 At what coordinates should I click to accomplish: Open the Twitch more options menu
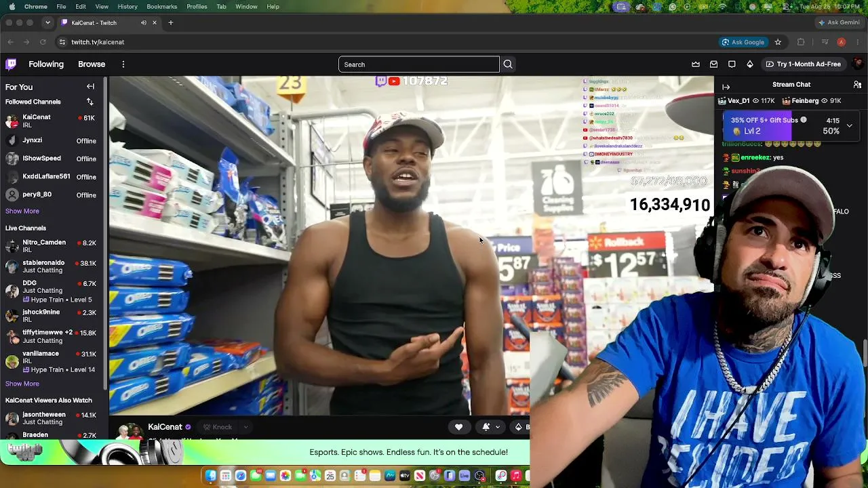click(123, 64)
